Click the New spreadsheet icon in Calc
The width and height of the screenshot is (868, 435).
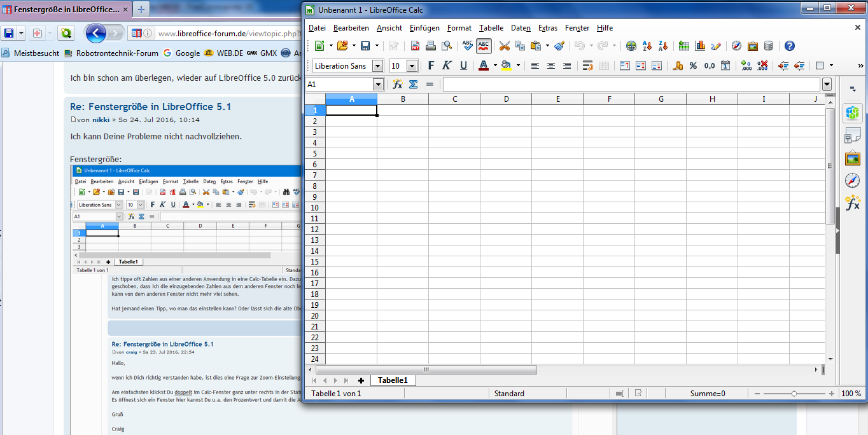[319, 46]
